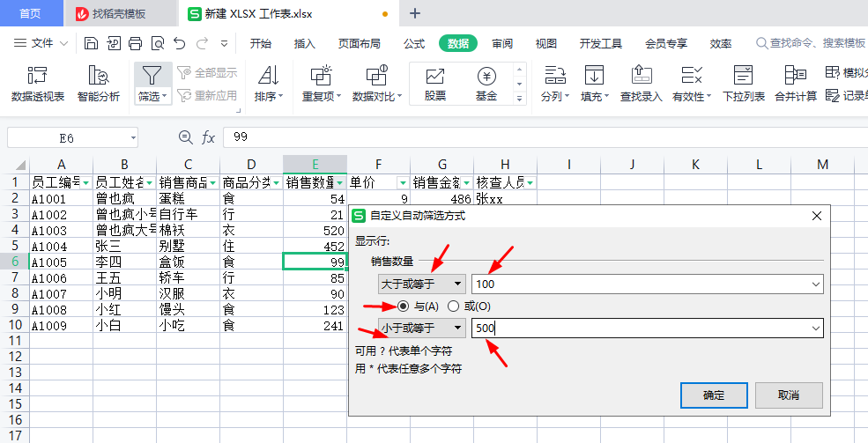This screenshot has width=868, height=443.
Task: Click the formula bar showing 99
Action: (x=545, y=137)
